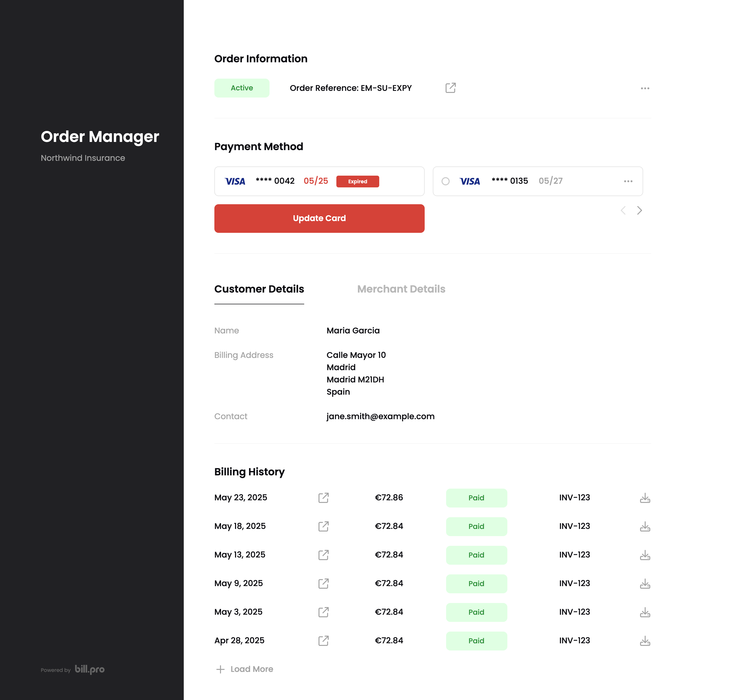The height and width of the screenshot is (700, 735).
Task: Click the bill.pro powered-by logo
Action: pyautogui.click(x=90, y=669)
